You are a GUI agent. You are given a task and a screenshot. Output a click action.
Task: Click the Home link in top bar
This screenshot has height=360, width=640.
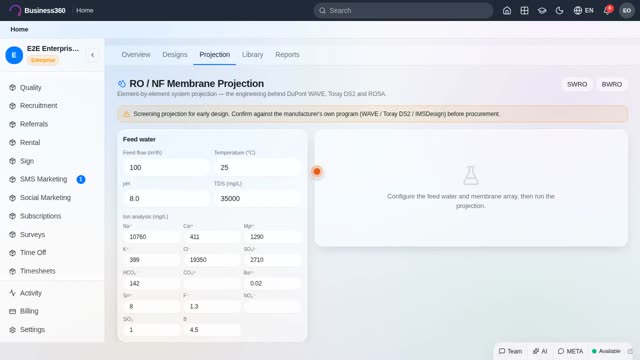click(x=85, y=11)
